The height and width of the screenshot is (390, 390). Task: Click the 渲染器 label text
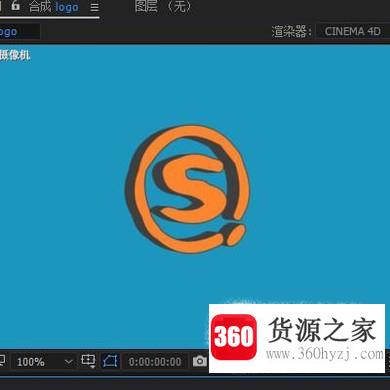291,32
